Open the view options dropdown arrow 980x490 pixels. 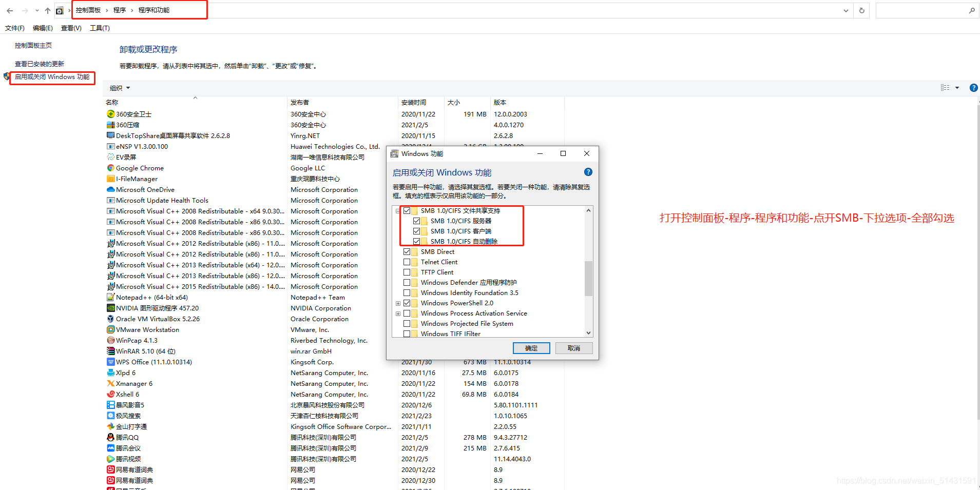957,88
